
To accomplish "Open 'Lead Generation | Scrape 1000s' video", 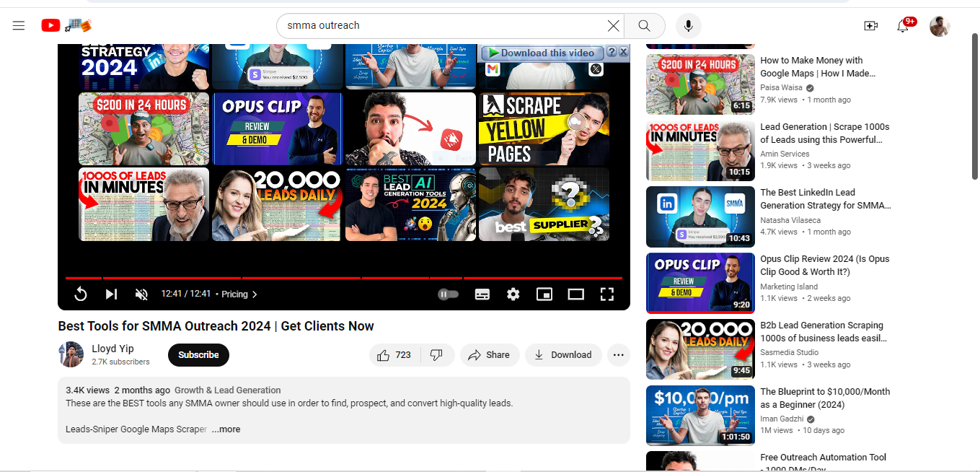I will point(825,134).
